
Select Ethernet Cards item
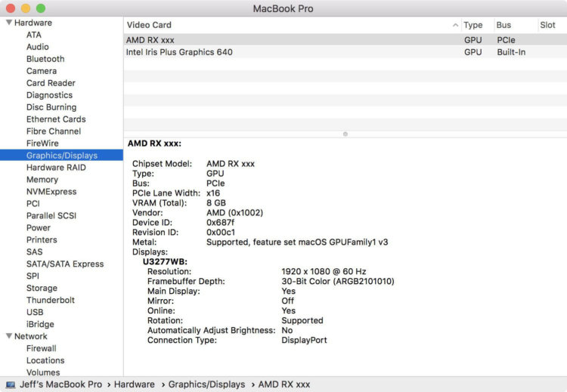pos(56,119)
